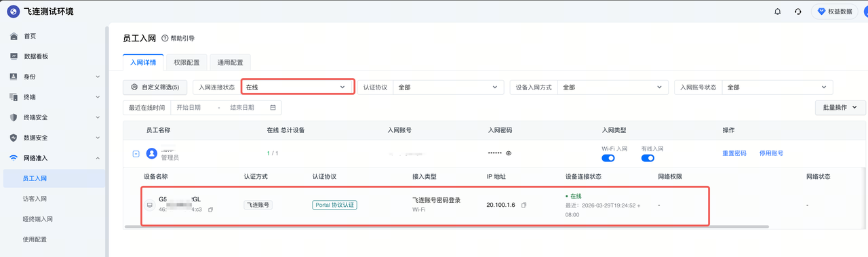
Task: Click the 飞连 logo icon
Action: pos(13,12)
